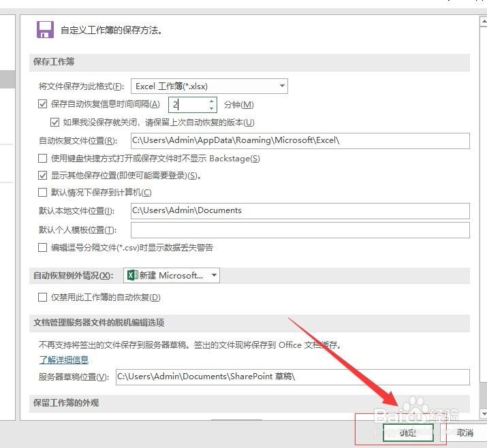Open the 自动恢复例外情况 workbook dropdown

tap(172, 275)
